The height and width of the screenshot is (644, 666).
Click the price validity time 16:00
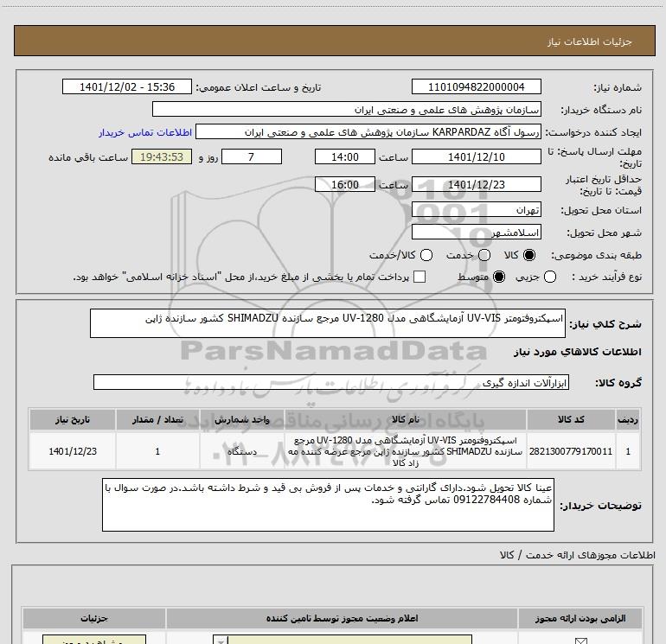345,184
